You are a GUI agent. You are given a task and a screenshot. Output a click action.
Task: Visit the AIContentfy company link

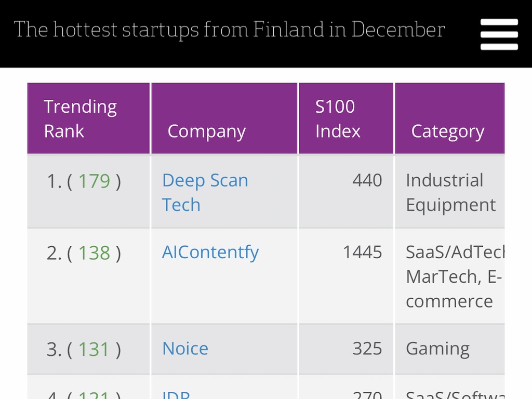[x=210, y=252]
